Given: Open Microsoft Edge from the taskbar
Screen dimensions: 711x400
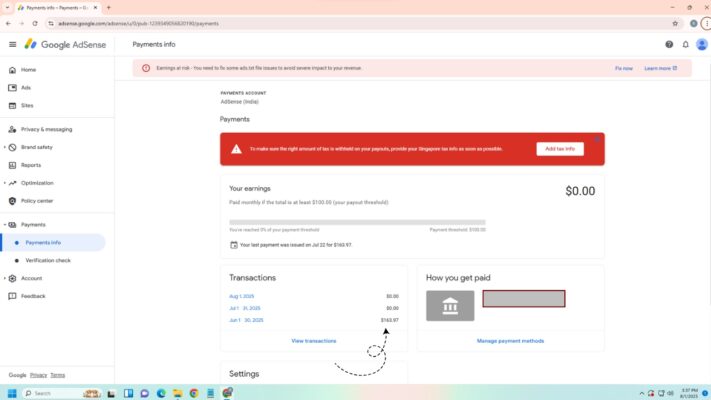Looking at the screenshot, I should 161,393.
